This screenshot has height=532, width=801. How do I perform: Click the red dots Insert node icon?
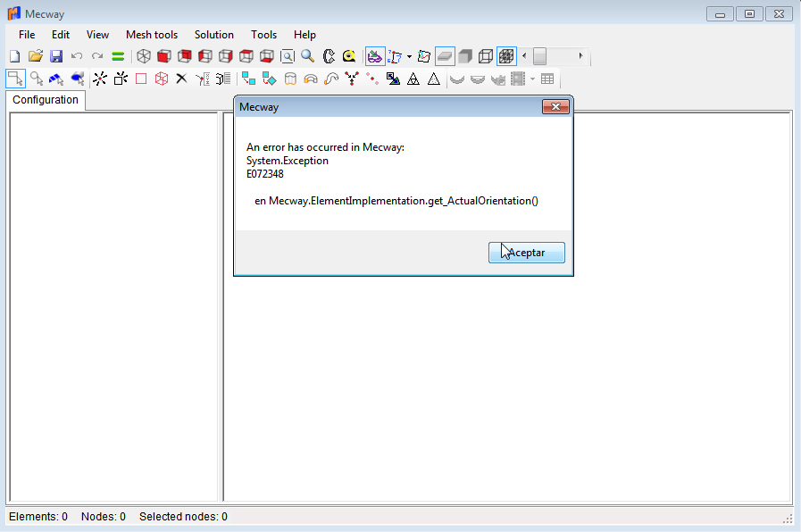[372, 79]
